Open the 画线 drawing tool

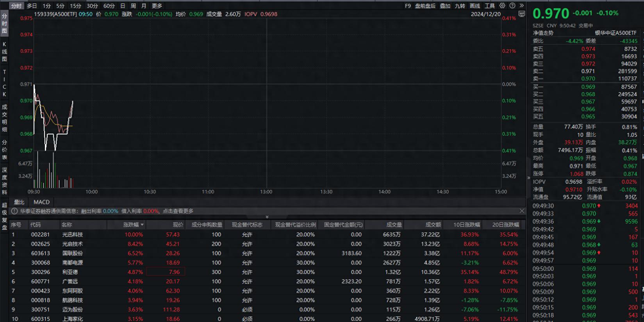(x=475, y=6)
